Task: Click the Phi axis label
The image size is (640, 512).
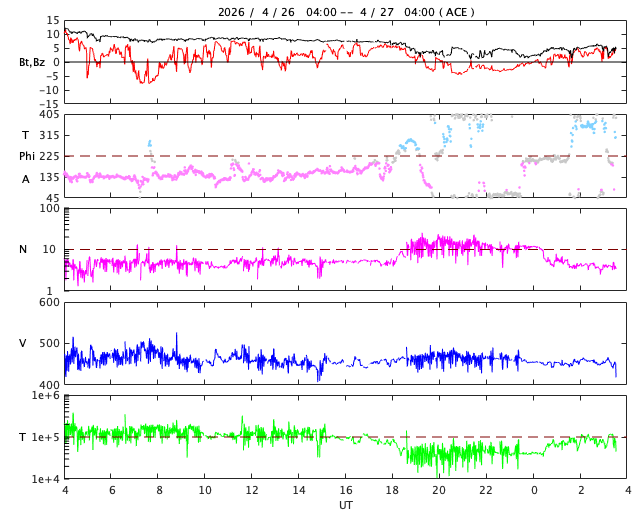Action: coord(27,156)
